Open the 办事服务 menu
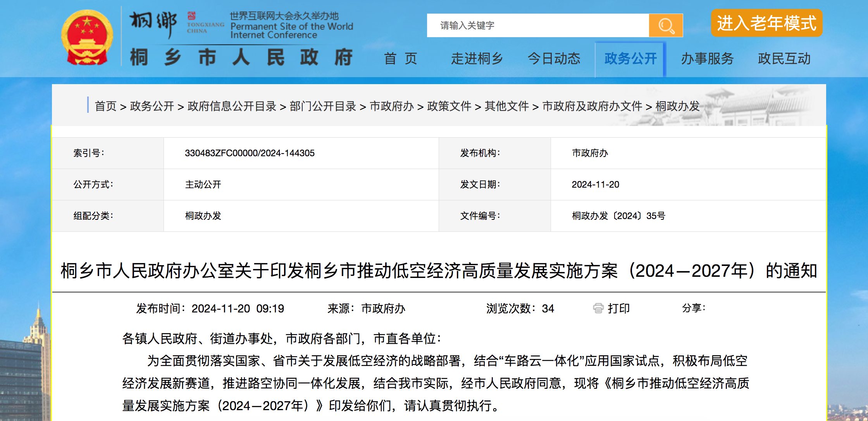Image resolution: width=868 pixels, height=421 pixels. (707, 59)
